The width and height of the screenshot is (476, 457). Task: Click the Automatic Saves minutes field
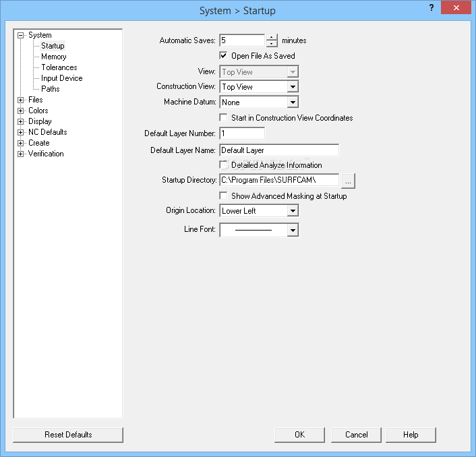(x=242, y=40)
